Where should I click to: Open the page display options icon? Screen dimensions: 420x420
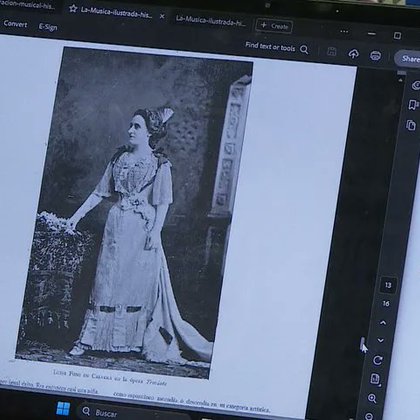pyautogui.click(x=375, y=379)
